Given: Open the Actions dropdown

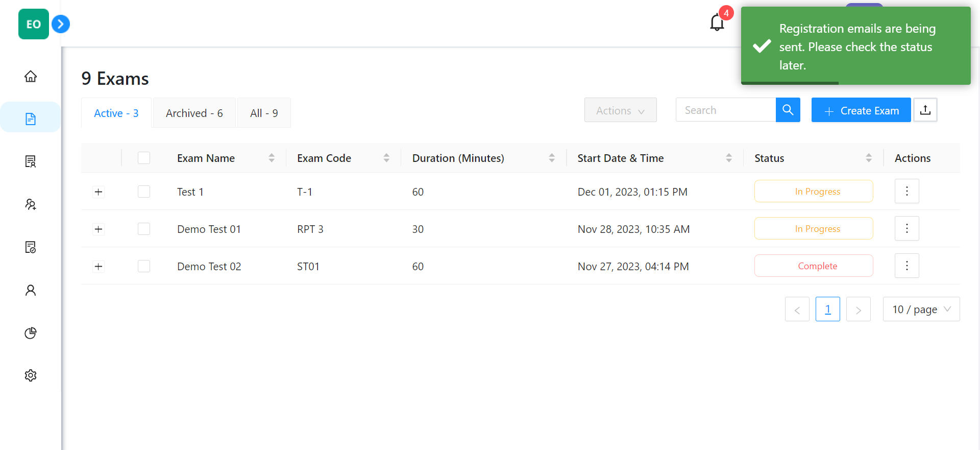Looking at the screenshot, I should tap(620, 110).
